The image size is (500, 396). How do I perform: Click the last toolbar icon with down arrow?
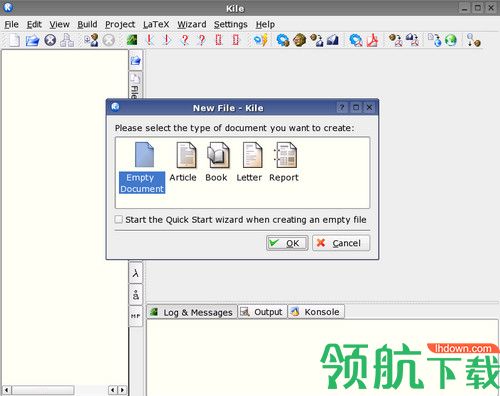[473, 40]
